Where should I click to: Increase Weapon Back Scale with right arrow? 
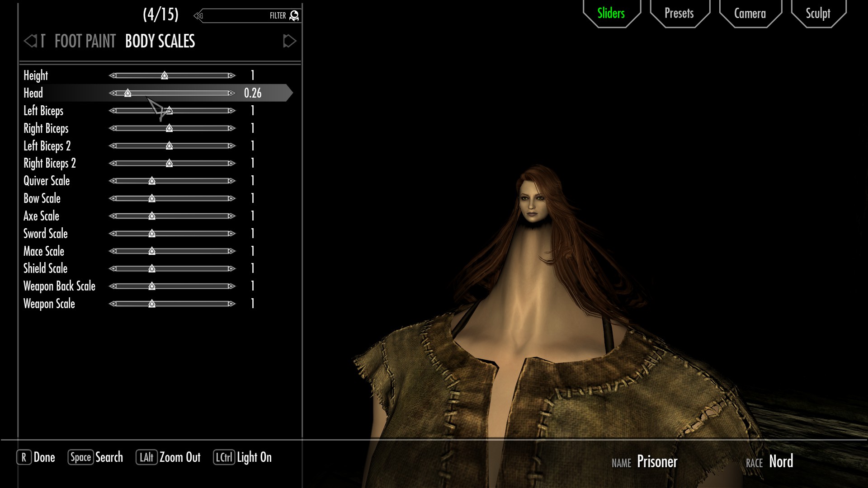click(x=231, y=286)
